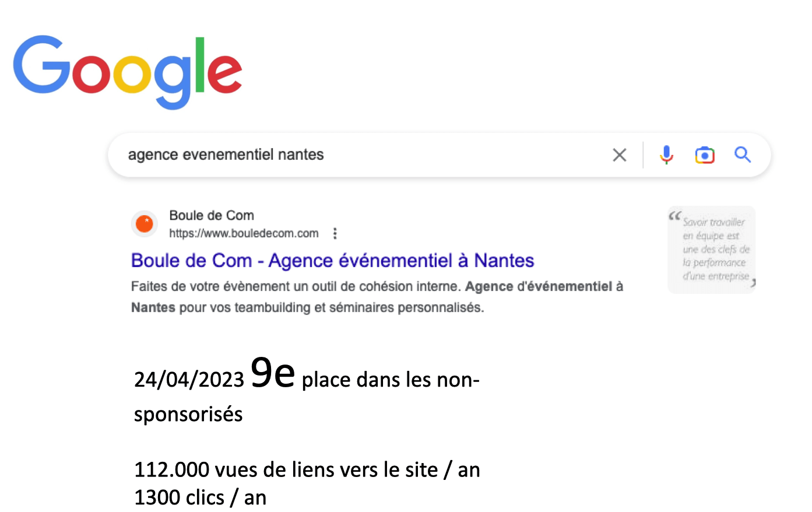Screen dimensions: 812x512
Task: Click the quote thumbnail beside the result
Action: [x=711, y=249]
